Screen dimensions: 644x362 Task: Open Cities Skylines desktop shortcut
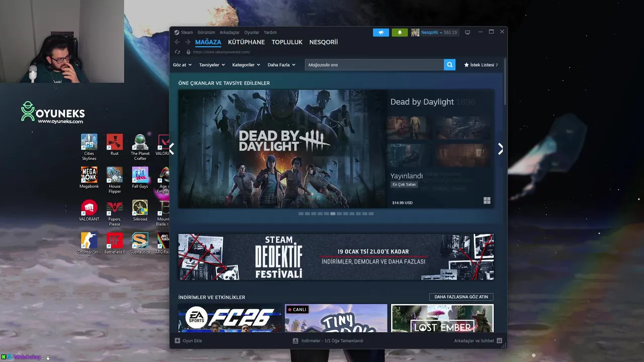[x=89, y=147]
